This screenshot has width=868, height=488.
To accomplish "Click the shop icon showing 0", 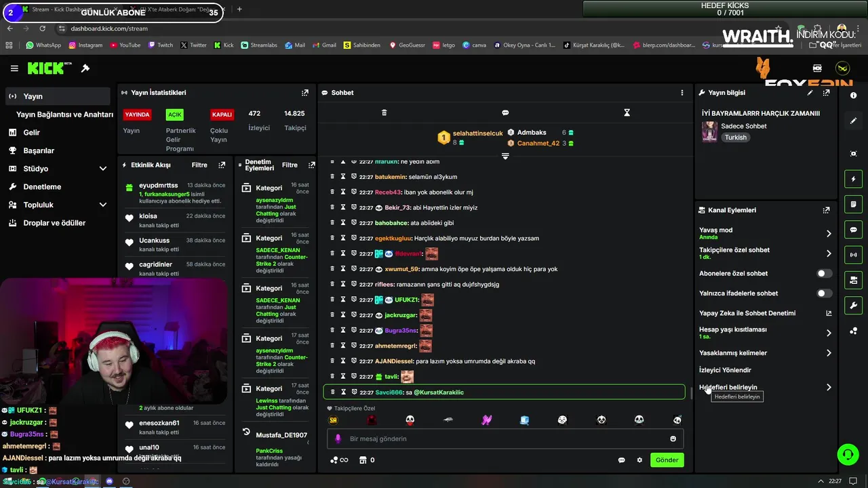I will (x=366, y=460).
